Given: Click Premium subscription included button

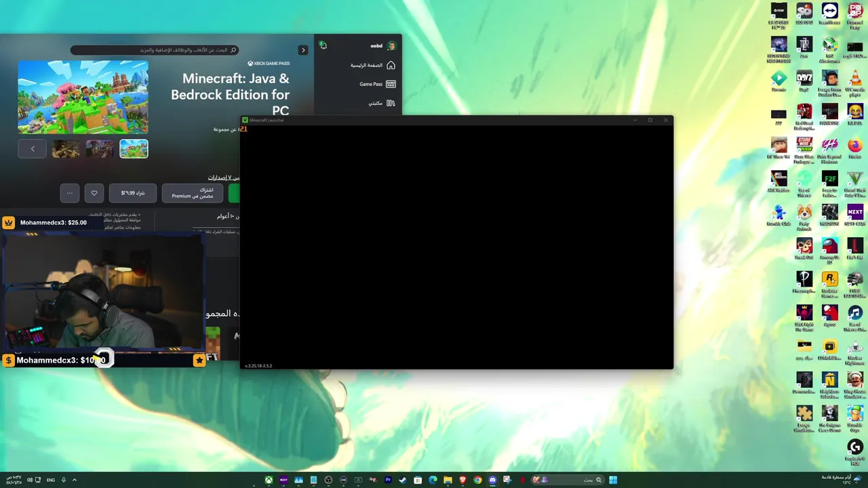Looking at the screenshot, I should point(193,193).
